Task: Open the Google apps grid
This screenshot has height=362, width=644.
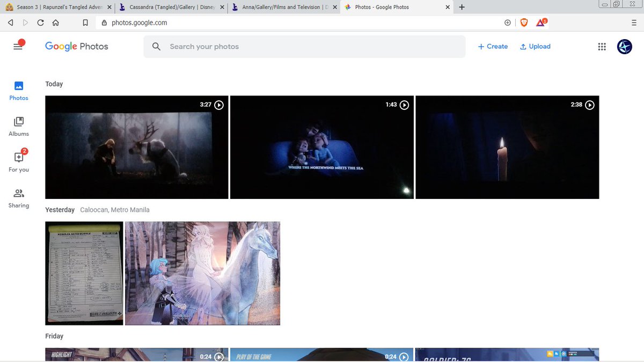Action: pos(602,47)
